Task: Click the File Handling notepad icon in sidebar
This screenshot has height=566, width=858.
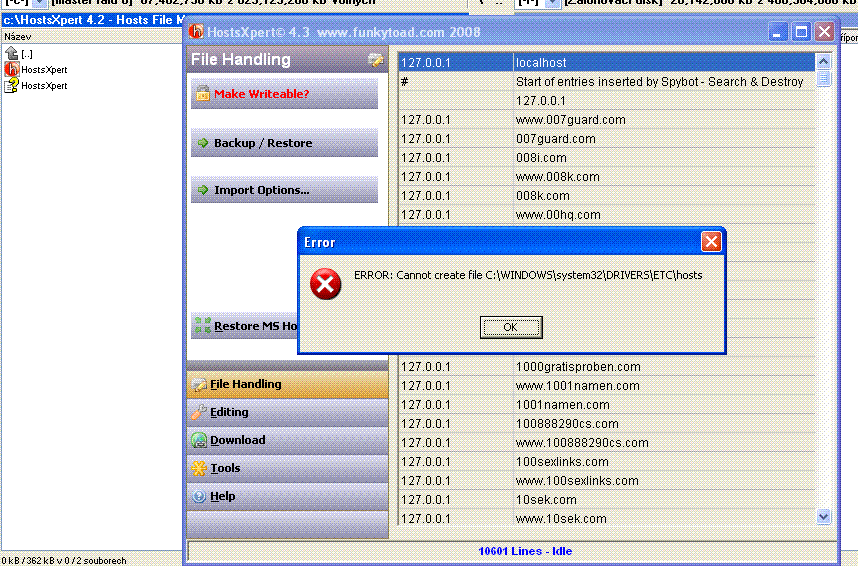Action: point(199,384)
